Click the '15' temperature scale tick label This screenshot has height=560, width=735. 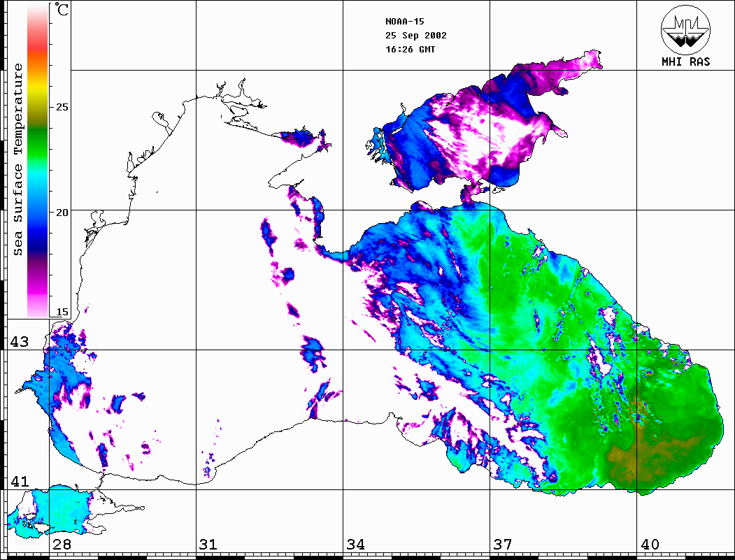point(62,312)
